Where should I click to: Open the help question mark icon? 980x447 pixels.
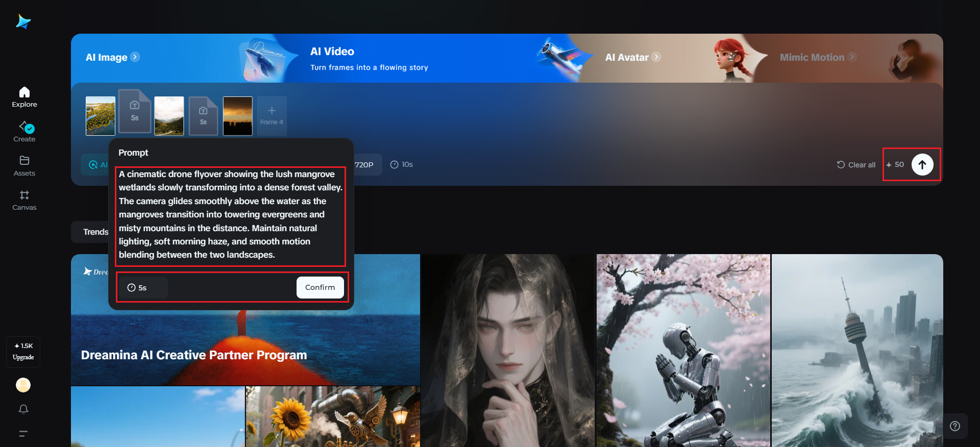coord(955,426)
